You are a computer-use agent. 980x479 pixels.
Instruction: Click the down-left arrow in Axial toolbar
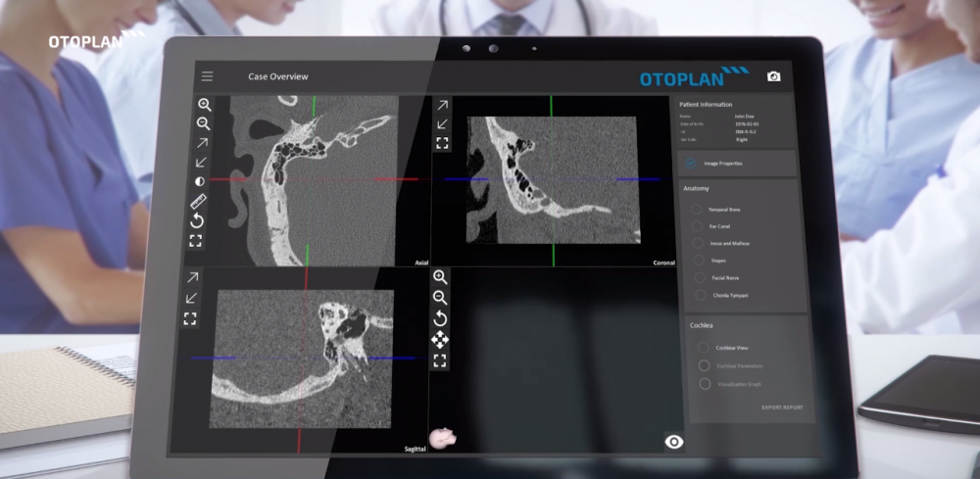[201, 163]
